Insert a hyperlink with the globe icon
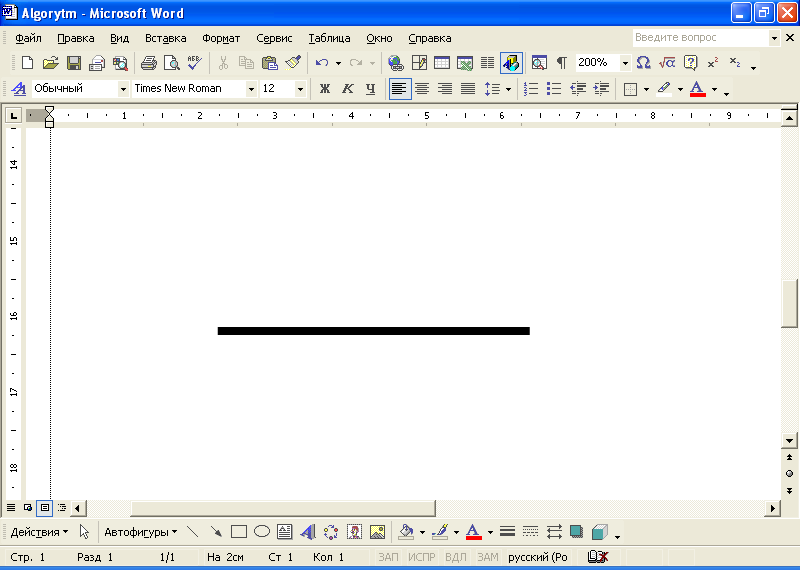This screenshot has width=800, height=570. click(395, 63)
